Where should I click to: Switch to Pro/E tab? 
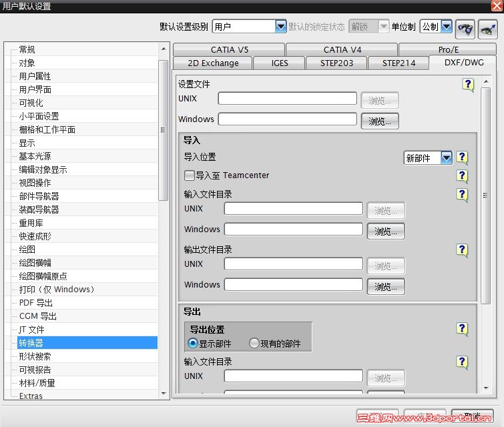coord(448,50)
